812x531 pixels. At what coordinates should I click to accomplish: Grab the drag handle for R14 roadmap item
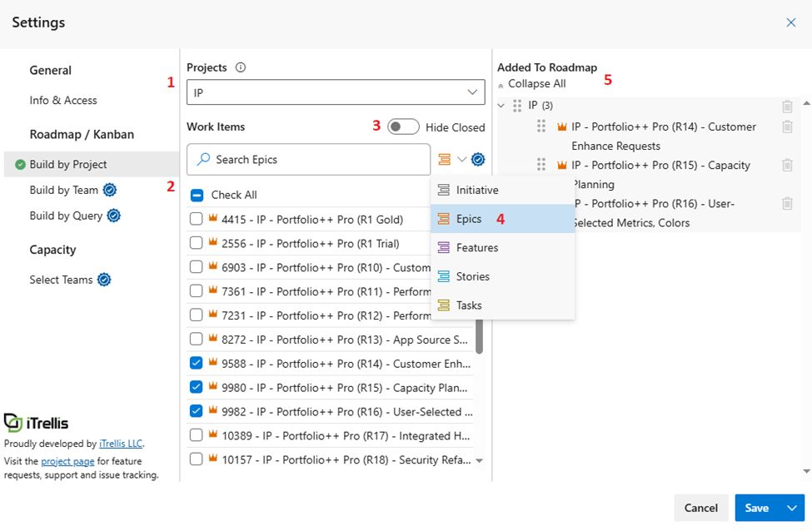tap(541, 127)
